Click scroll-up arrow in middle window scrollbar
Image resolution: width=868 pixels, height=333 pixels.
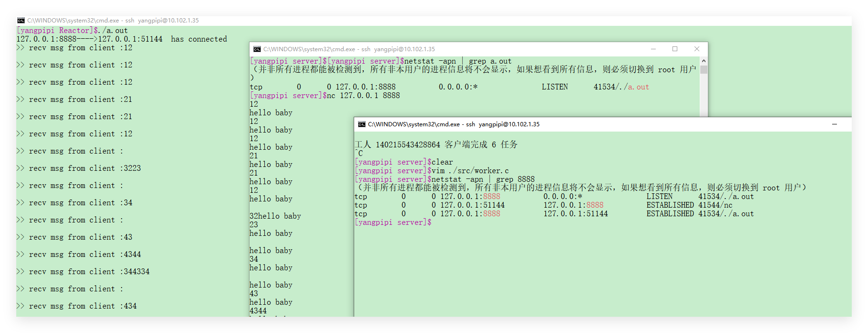[x=704, y=61]
